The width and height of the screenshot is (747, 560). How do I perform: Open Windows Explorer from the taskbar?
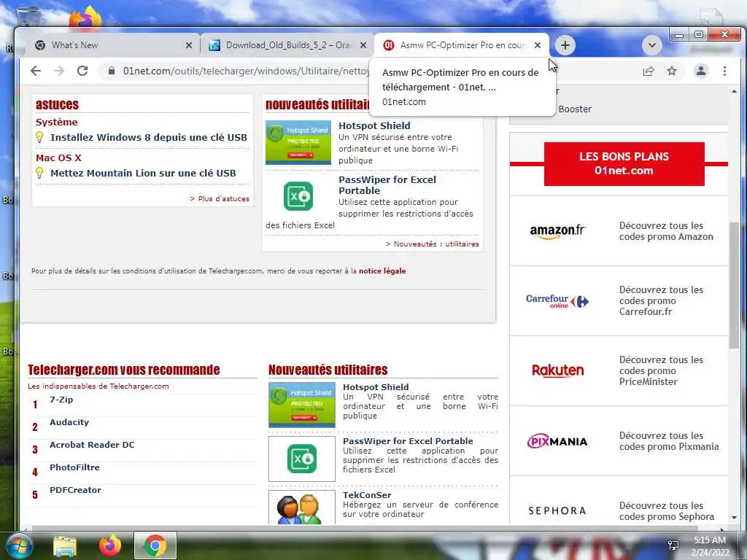tap(65, 545)
